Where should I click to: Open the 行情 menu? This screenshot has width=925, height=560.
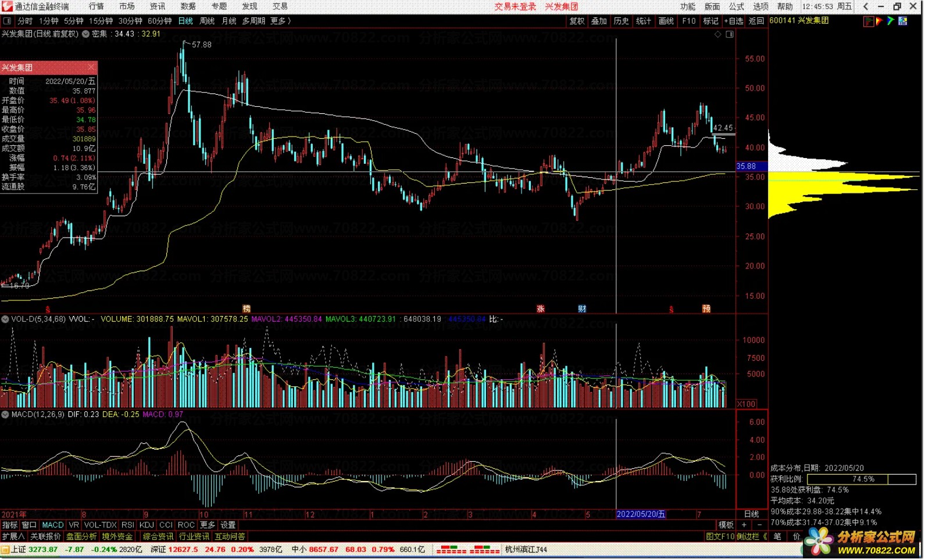97,6
